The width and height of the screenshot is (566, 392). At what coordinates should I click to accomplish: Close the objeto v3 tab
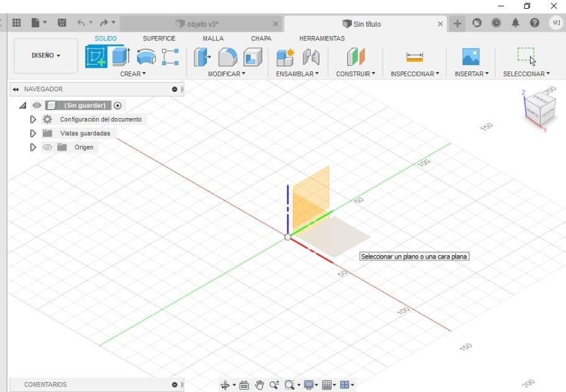click(275, 24)
